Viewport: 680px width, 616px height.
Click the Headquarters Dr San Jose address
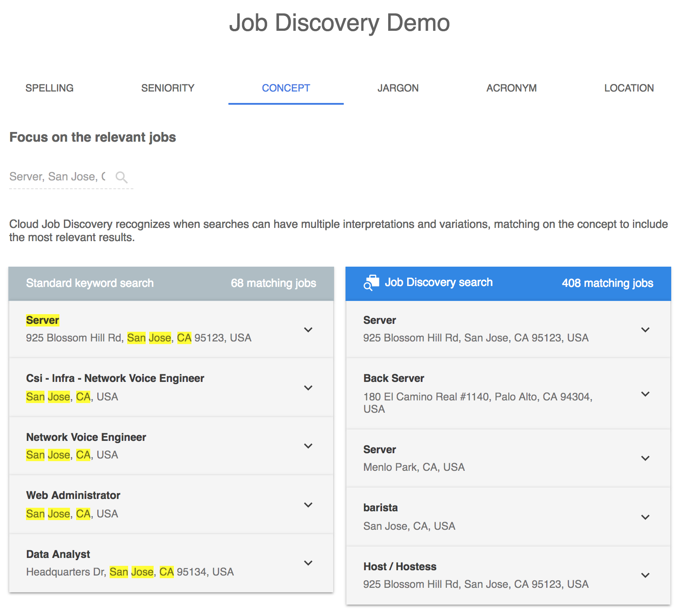[130, 572]
